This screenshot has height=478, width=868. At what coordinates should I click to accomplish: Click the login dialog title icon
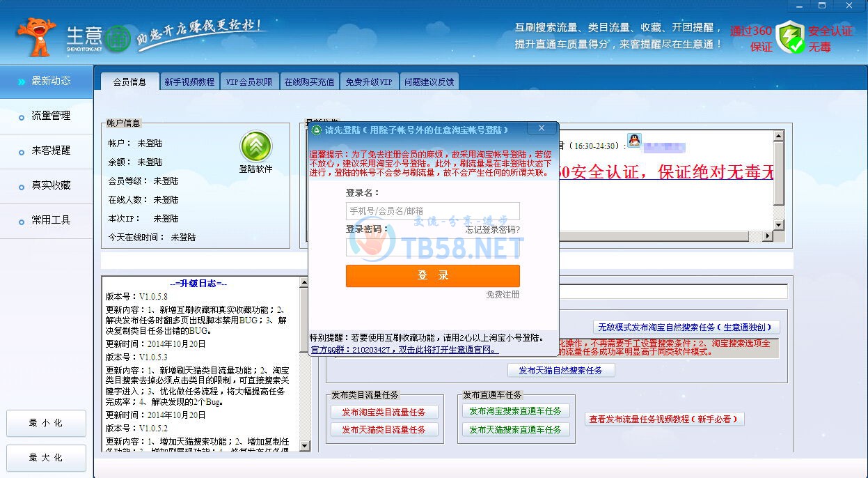pos(316,130)
